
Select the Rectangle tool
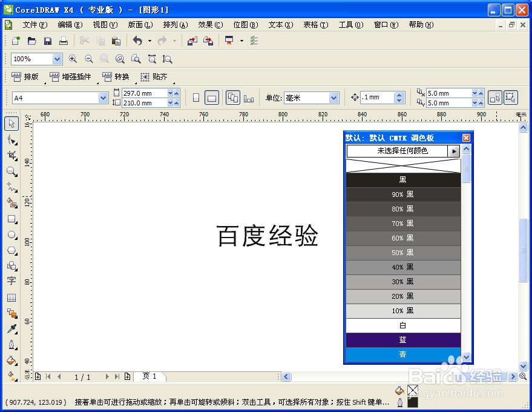[x=12, y=219]
